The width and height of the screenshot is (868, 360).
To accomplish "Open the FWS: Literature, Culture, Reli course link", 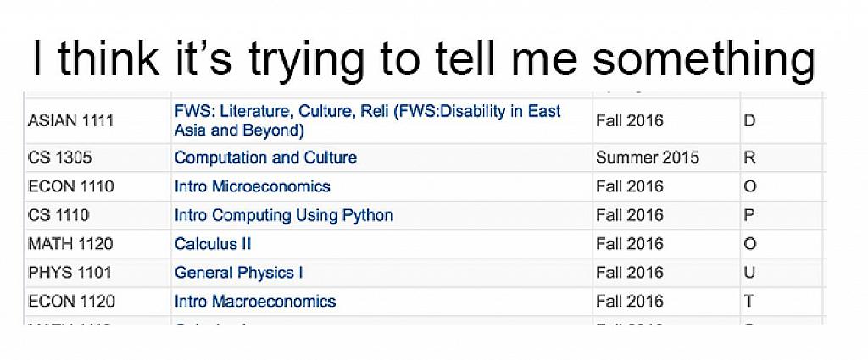I will coord(367,121).
